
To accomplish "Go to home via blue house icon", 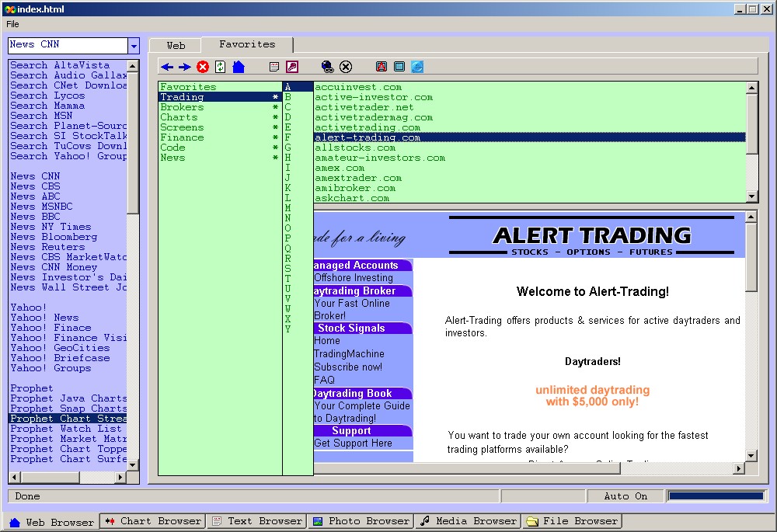I will point(239,68).
